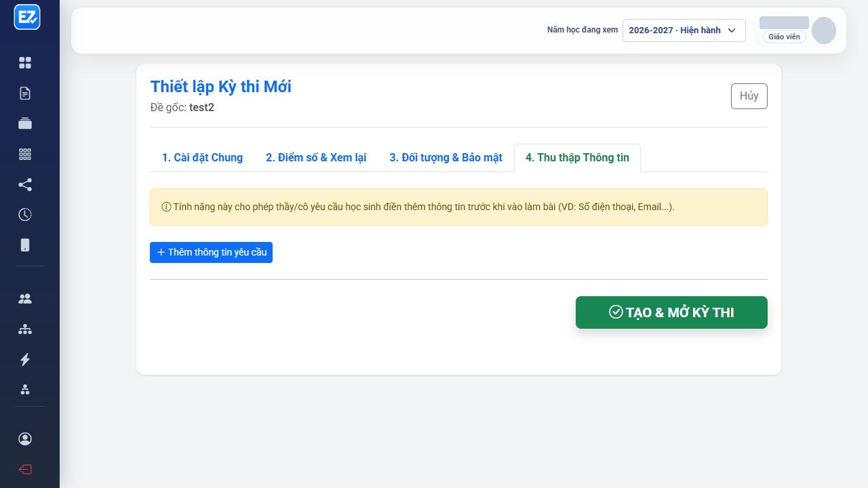Click the 'Đề gốc: test2' text
Screen dimensions: 868x488
pos(182,107)
